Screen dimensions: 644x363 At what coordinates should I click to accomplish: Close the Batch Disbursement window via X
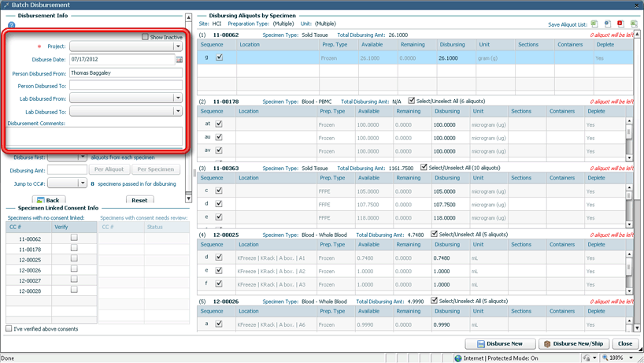(x=637, y=5)
